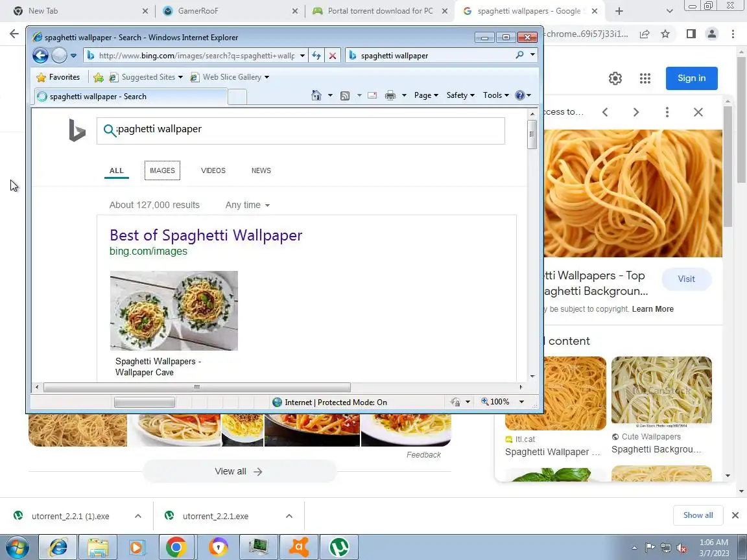Click the IE Read Mail icon
Screen dimensions: 747x560
point(373,95)
